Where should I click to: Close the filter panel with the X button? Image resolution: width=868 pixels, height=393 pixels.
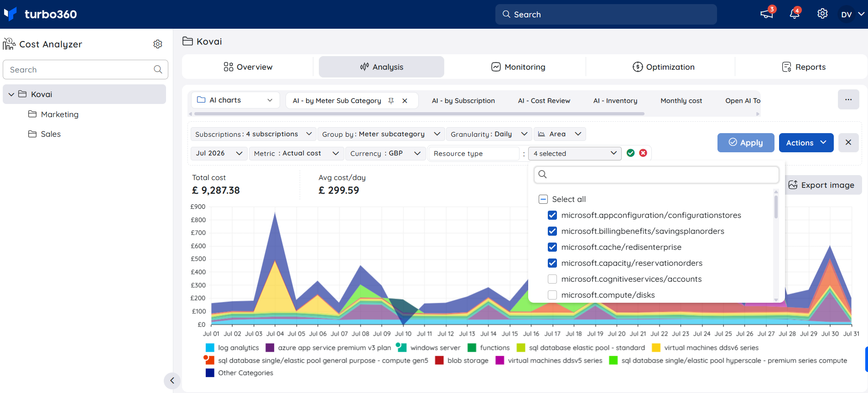(x=848, y=142)
